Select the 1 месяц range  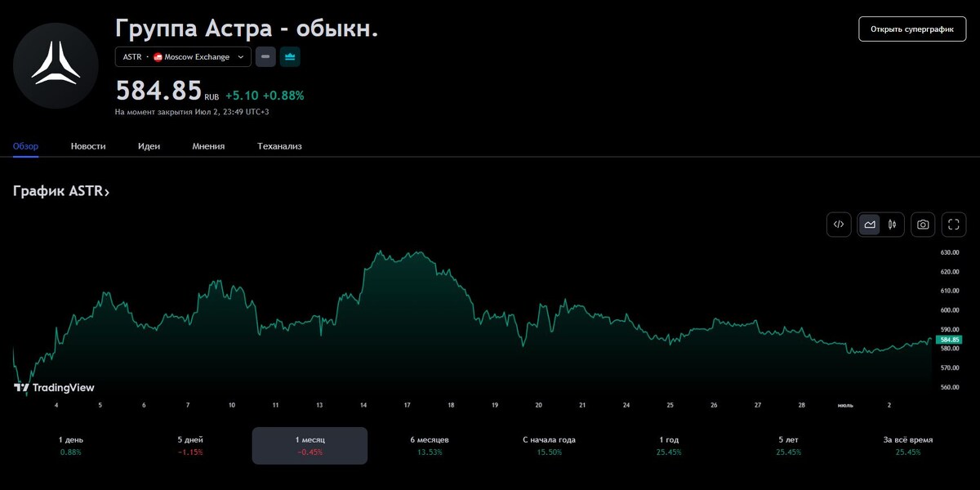[310, 445]
